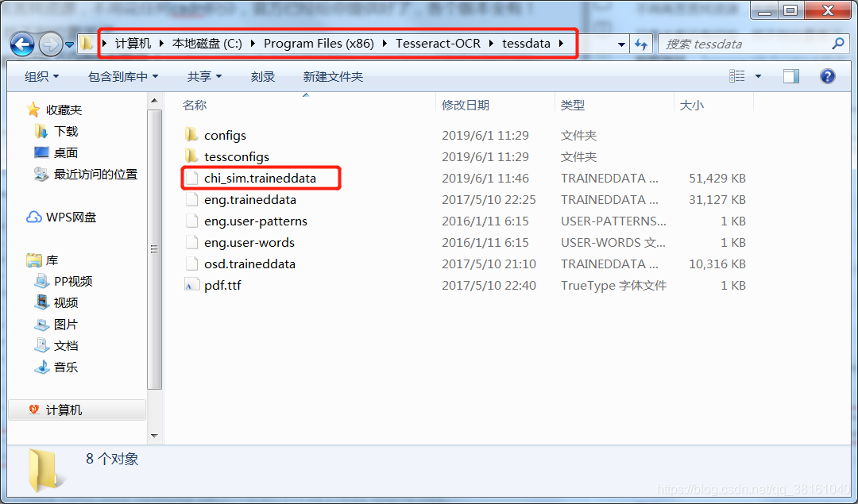Open the 共享 menu
This screenshot has height=504, width=858.
click(x=204, y=76)
